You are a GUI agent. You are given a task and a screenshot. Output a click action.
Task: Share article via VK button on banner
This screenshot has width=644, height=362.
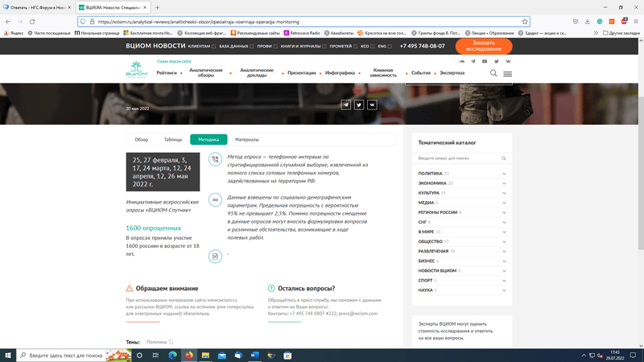[372, 105]
